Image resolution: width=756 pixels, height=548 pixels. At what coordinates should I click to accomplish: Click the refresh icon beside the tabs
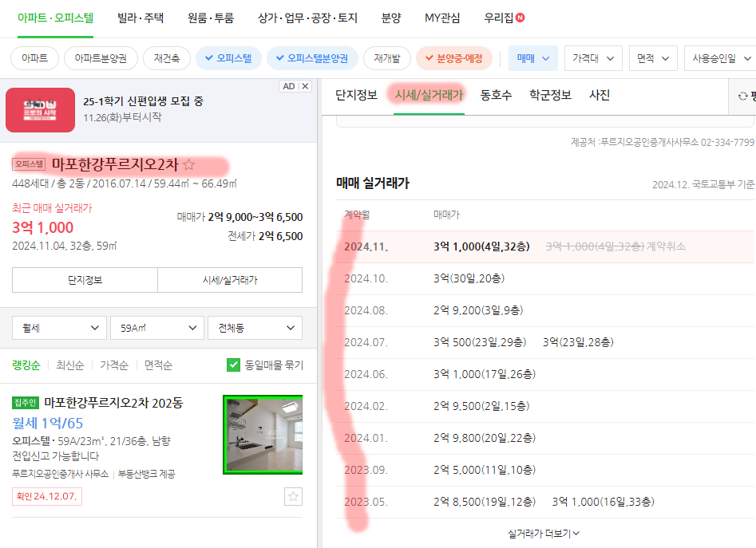[x=742, y=97]
